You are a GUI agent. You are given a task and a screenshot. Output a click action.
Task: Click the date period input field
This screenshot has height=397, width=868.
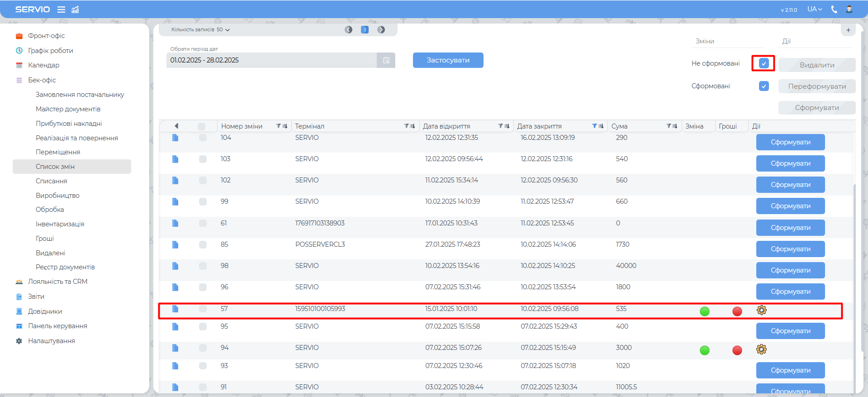(271, 60)
